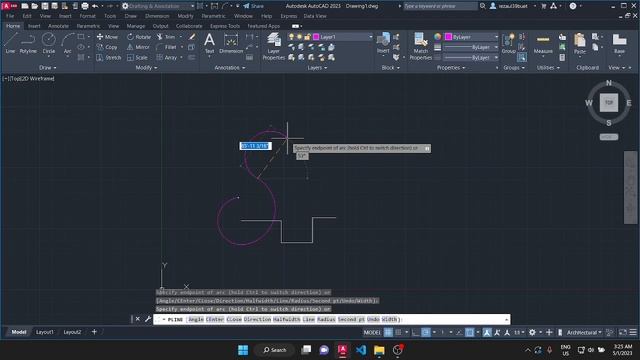Activate the Stretch command
This screenshot has height=360, width=640.
tap(109, 58)
